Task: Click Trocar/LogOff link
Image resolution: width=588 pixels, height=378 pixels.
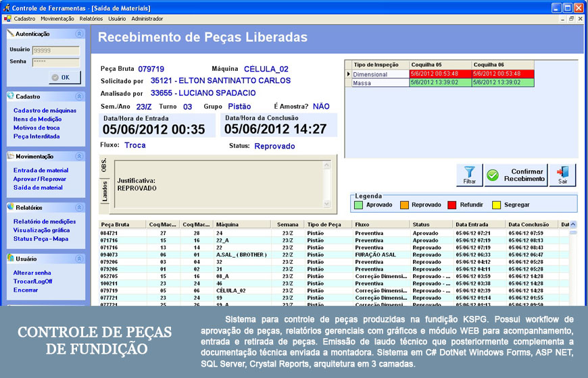Action: (x=32, y=281)
